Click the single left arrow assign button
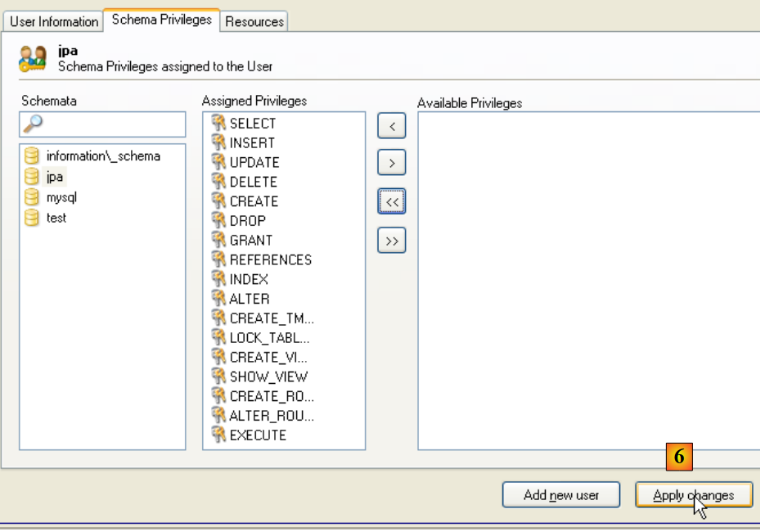Viewport: 765px width, 532px height. (x=392, y=126)
